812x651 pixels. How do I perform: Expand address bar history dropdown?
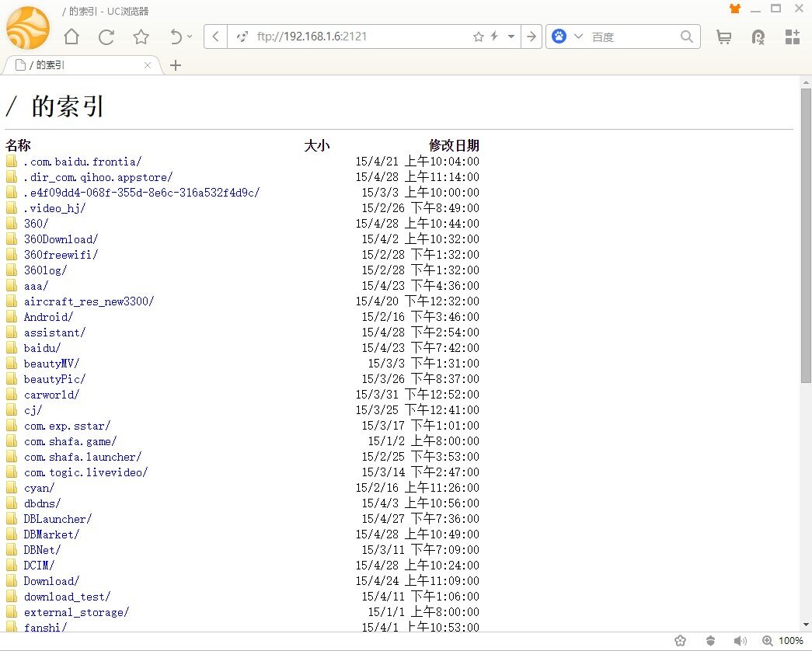point(511,37)
